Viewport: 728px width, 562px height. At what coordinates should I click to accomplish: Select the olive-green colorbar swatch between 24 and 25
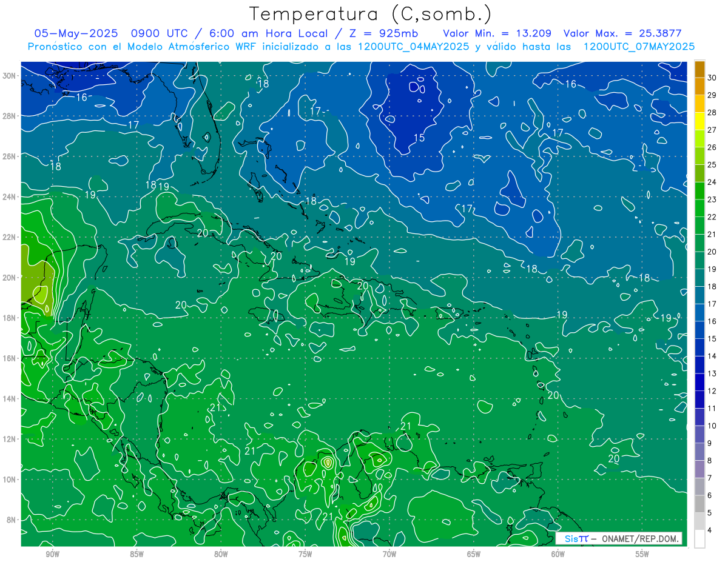699,173
